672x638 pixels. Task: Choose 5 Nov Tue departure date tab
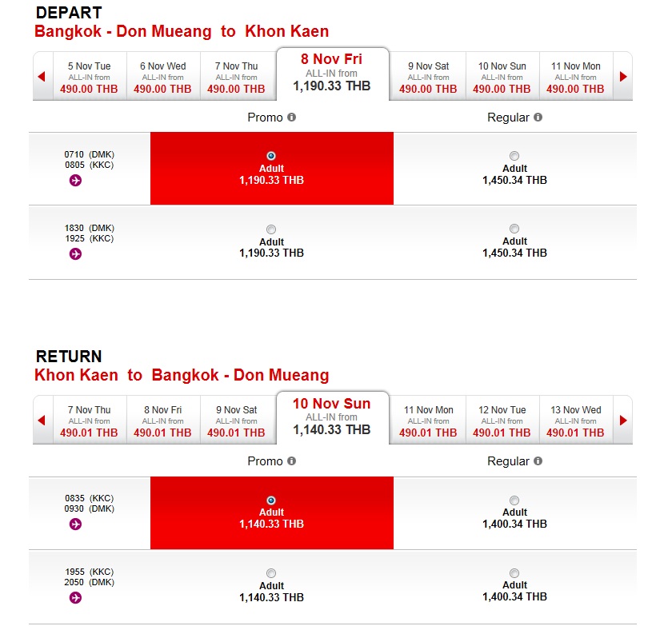tap(89, 77)
